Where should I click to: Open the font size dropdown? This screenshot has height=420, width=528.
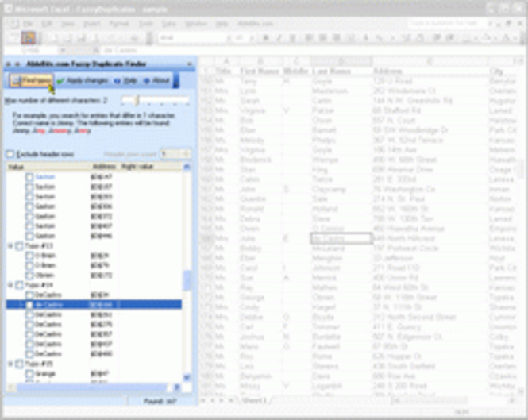coord(251,38)
